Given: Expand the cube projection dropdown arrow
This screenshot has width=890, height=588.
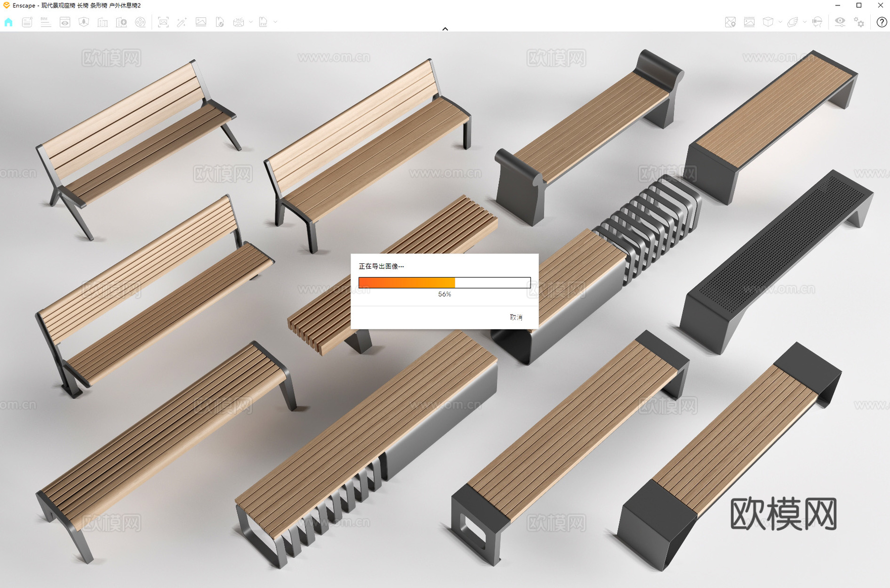Looking at the screenshot, I should coord(780,22).
